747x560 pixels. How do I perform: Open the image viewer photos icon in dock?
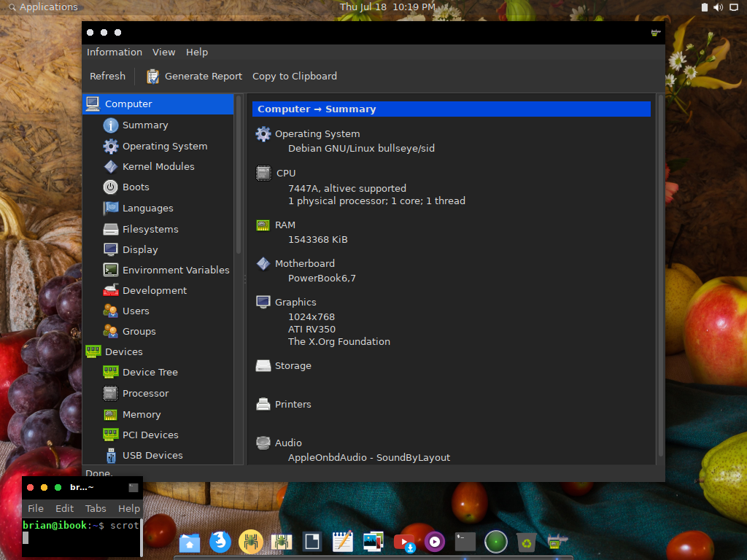373,542
